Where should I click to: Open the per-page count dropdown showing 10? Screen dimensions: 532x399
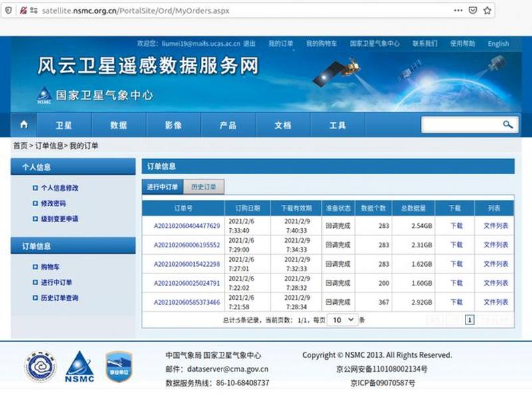[342, 320]
